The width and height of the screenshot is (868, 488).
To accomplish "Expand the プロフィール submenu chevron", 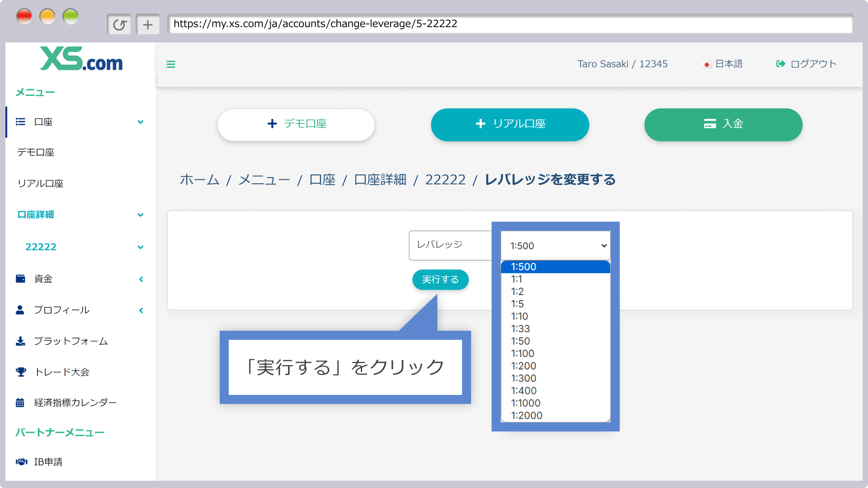I will click(x=141, y=310).
